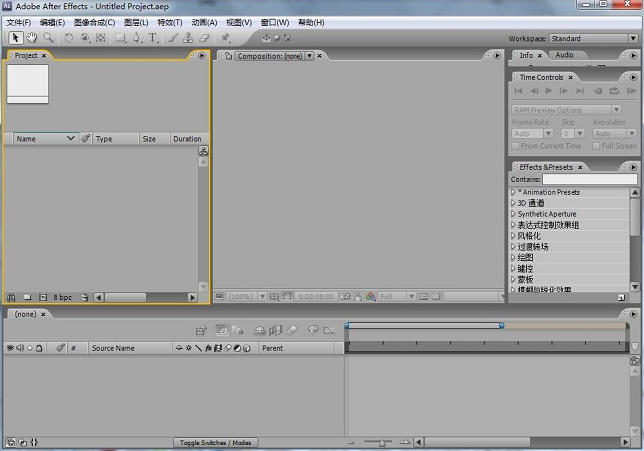Open the RAM Preview Options dropdown

[x=566, y=110]
